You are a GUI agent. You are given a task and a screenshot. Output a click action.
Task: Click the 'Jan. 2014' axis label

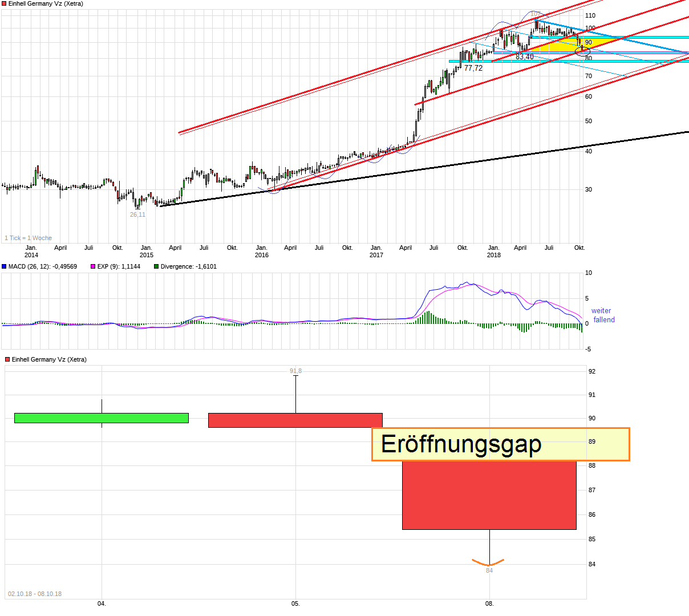coord(31,251)
